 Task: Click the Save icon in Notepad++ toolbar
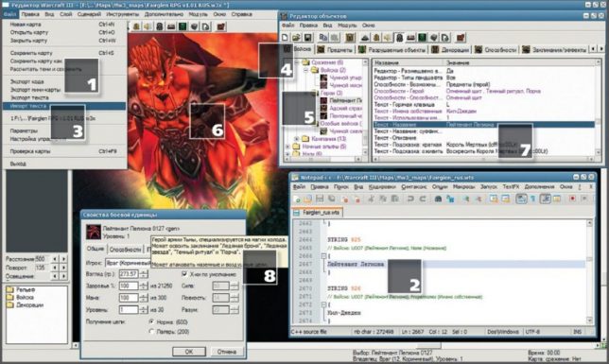pos(320,199)
